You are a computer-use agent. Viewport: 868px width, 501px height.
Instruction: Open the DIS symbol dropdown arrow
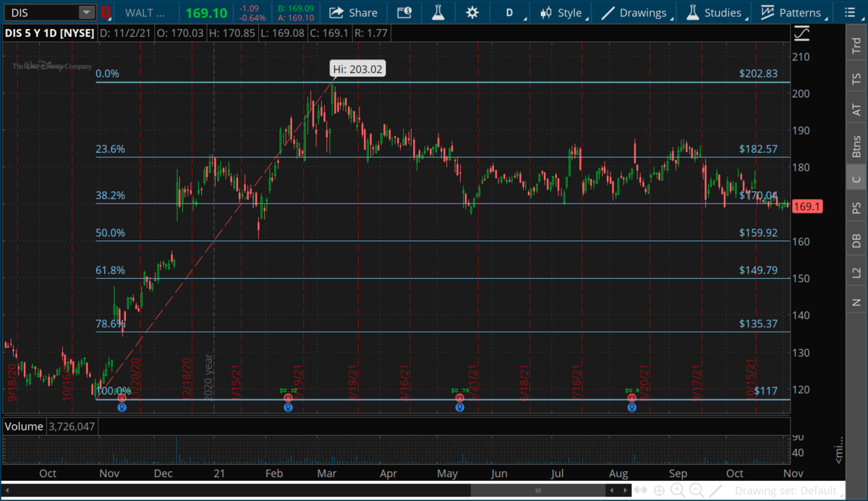coord(87,13)
